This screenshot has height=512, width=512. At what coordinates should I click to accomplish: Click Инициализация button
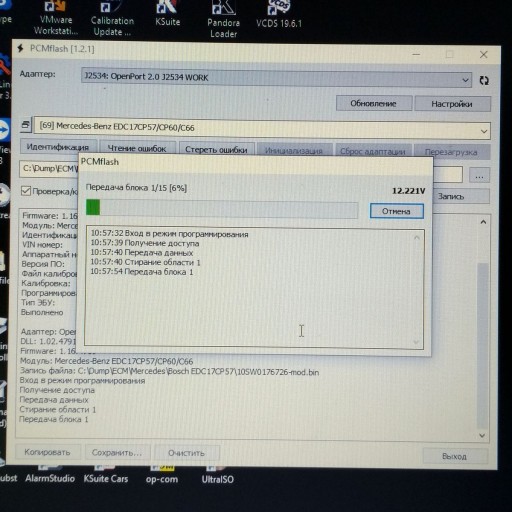pos(294,151)
